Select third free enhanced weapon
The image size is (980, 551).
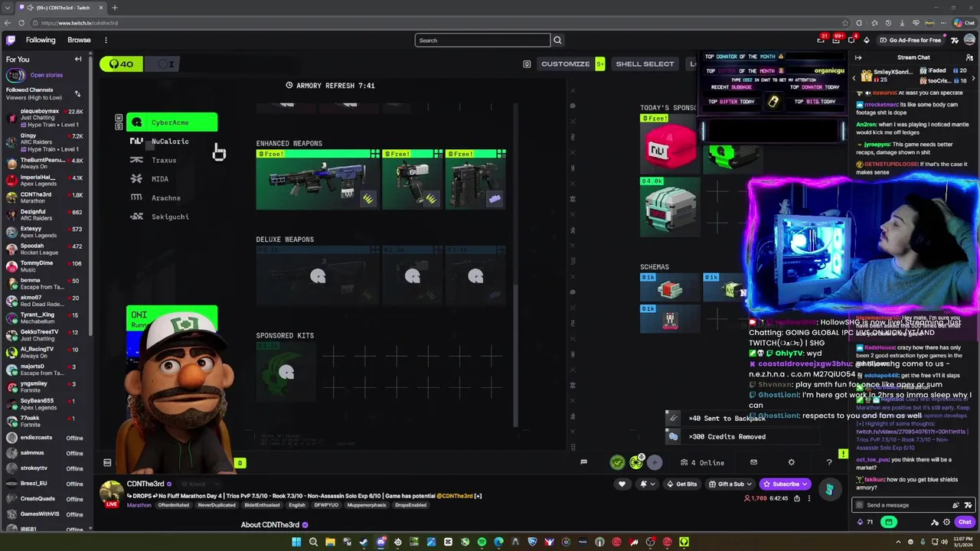475,180
